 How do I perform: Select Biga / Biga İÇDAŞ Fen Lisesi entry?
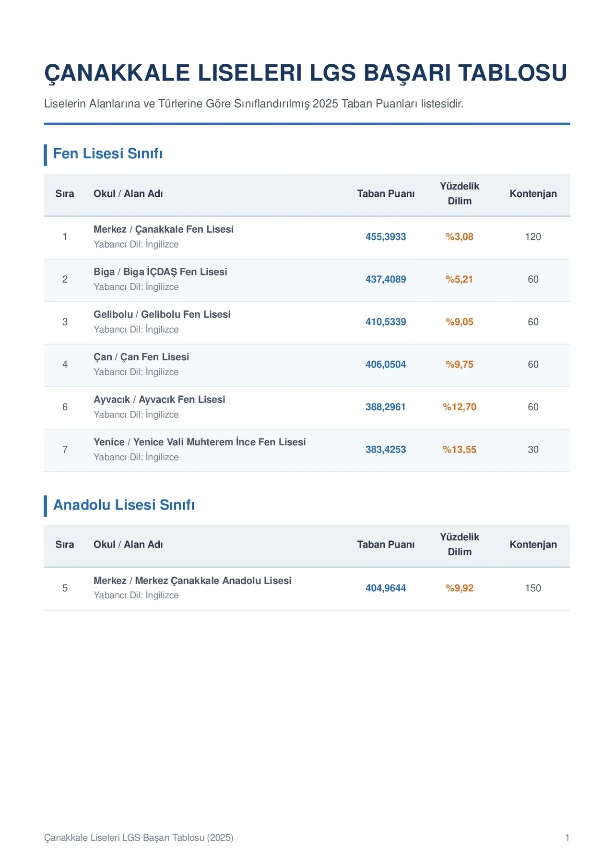pyautogui.click(x=160, y=272)
